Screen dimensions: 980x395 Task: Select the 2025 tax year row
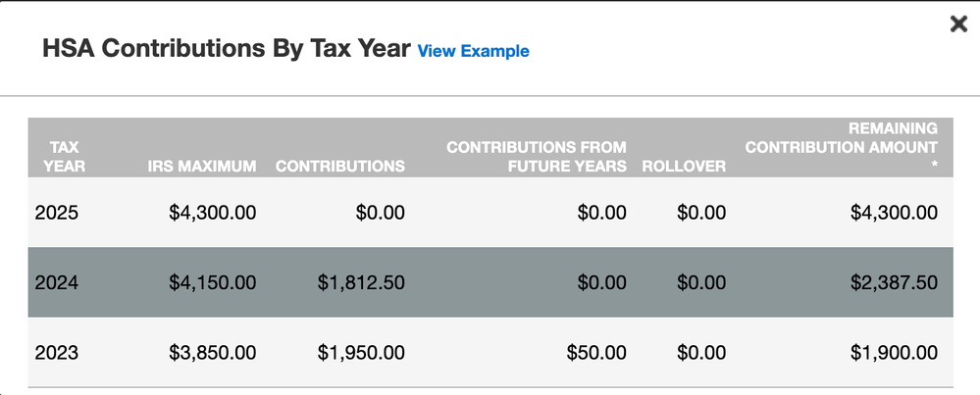56,213
